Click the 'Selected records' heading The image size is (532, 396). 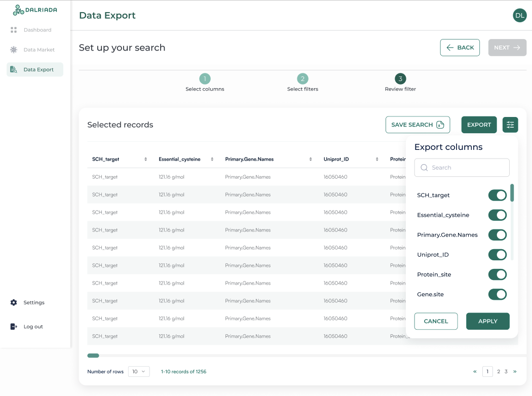pos(120,125)
